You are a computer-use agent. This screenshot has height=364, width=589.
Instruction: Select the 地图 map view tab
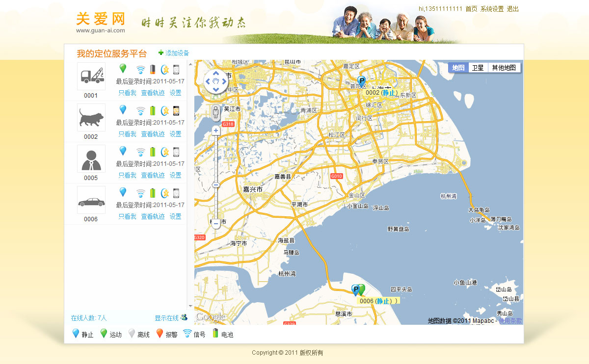458,68
